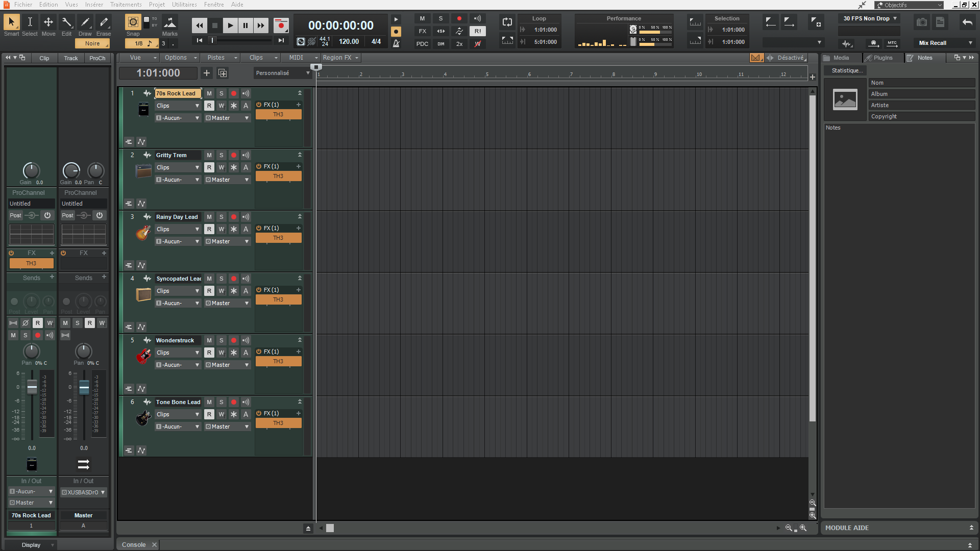The height and width of the screenshot is (551, 980).
Task: Mute the Gritty Trem track
Action: tap(209, 155)
